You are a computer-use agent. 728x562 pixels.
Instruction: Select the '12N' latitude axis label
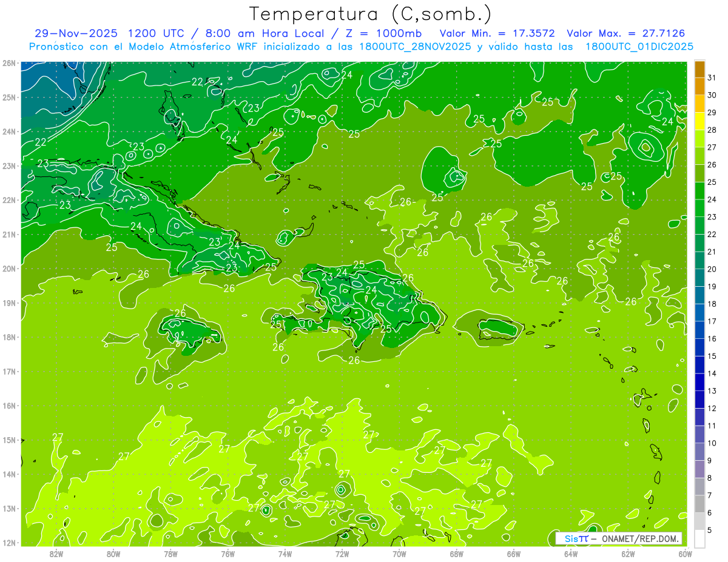8,543
